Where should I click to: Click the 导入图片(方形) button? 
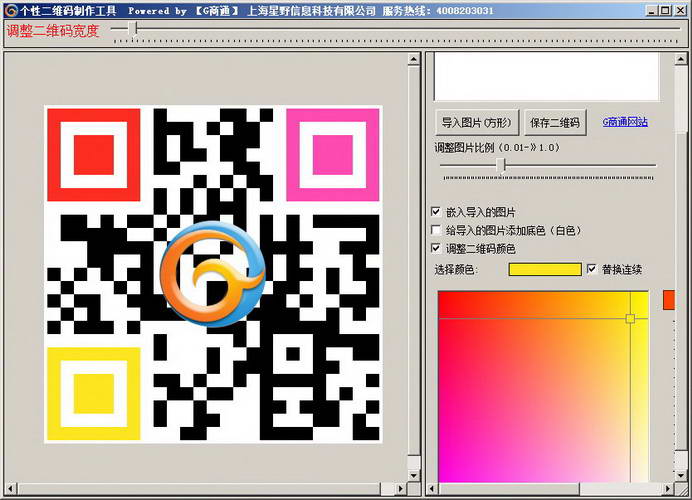coord(477,122)
